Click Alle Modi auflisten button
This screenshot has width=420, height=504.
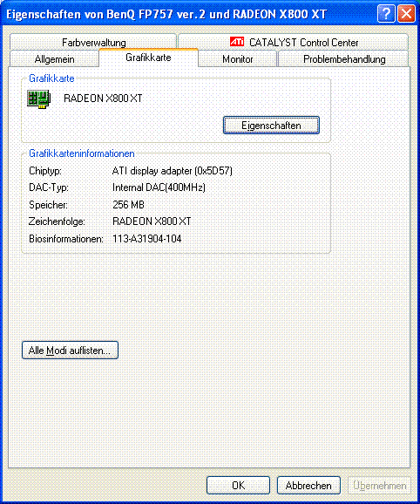pos(70,350)
